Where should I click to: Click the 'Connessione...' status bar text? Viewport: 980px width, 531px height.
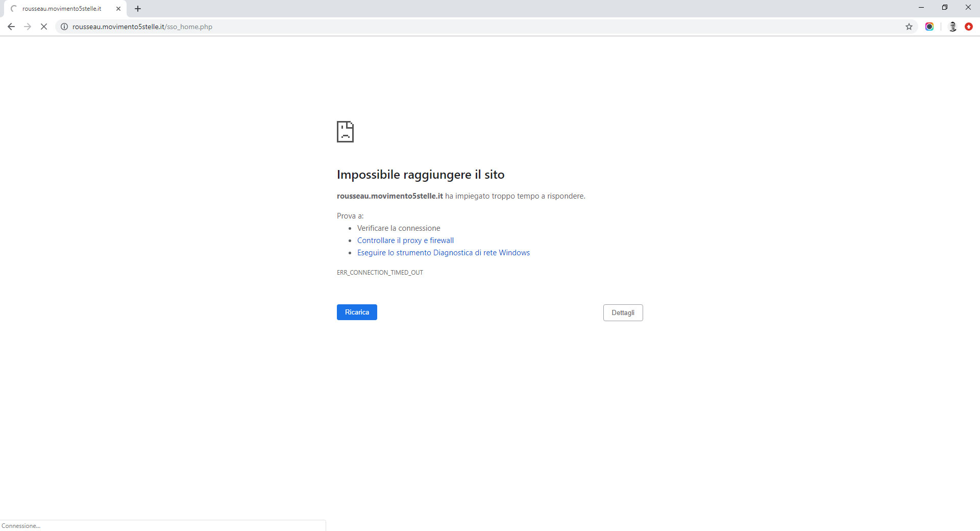[21, 526]
